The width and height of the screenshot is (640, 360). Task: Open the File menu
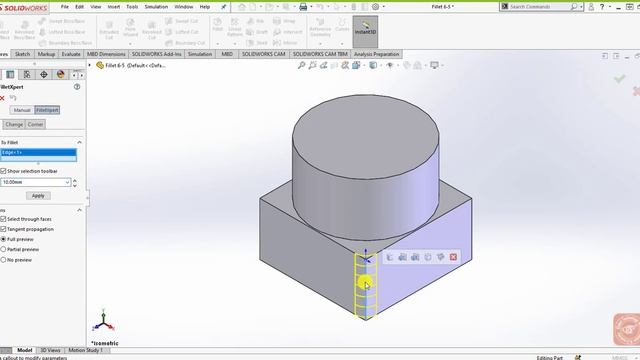click(64, 7)
